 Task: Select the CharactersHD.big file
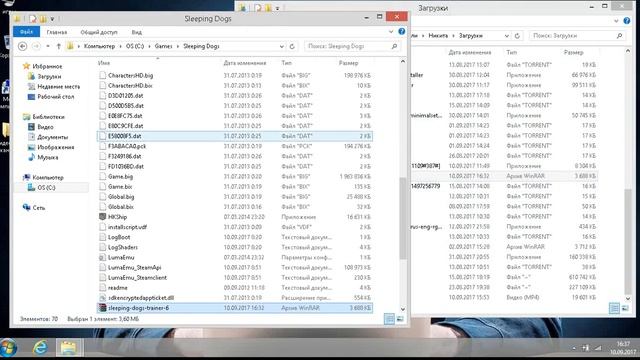pyautogui.click(x=235, y=75)
